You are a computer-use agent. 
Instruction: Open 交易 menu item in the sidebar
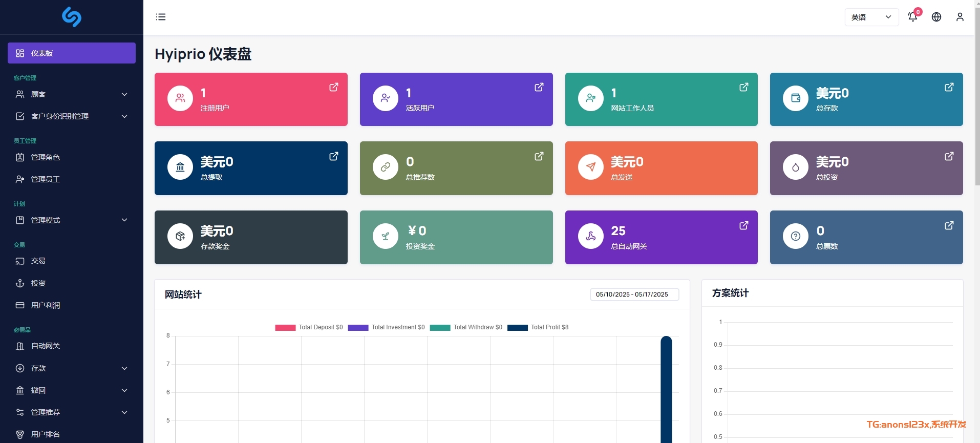point(72,261)
